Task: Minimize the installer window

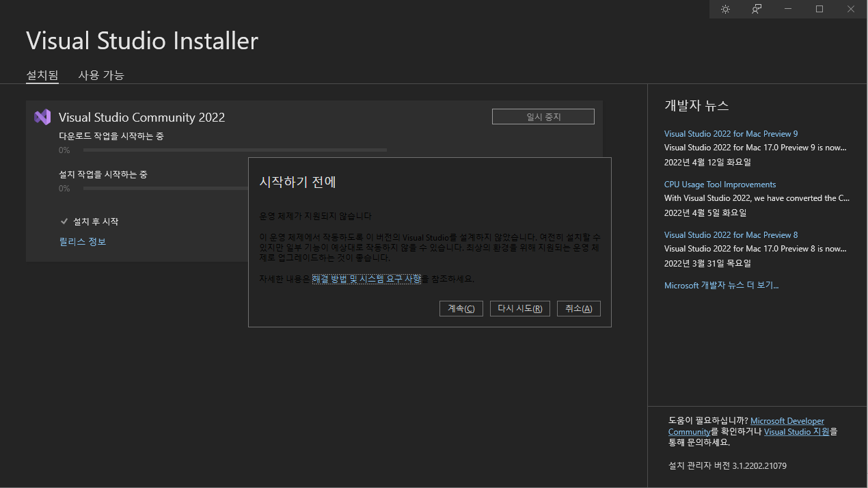Action: click(x=788, y=9)
